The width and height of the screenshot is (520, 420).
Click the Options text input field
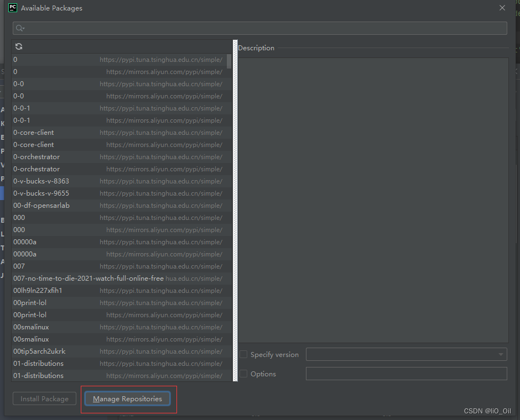coord(406,374)
